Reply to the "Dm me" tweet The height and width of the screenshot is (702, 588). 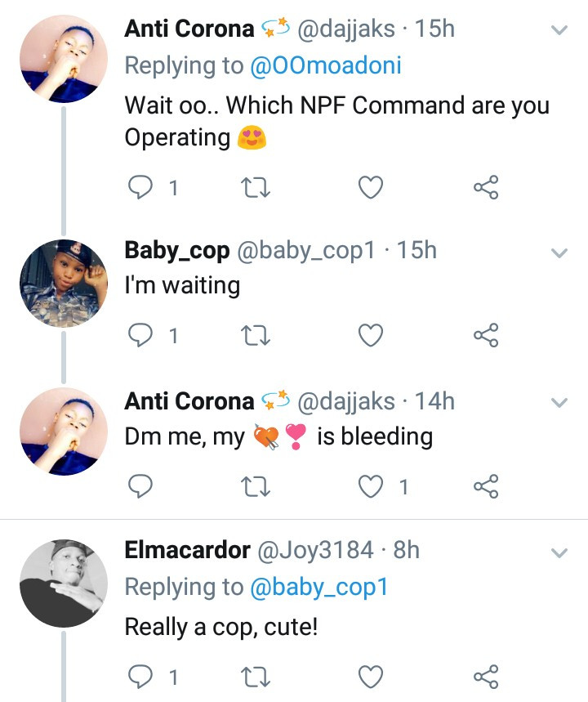(x=142, y=487)
